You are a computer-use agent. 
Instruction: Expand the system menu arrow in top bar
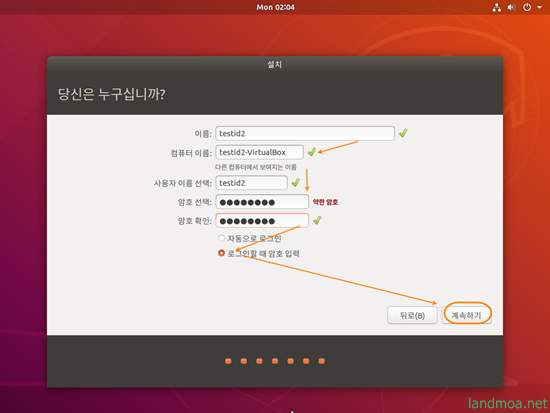(539, 7)
